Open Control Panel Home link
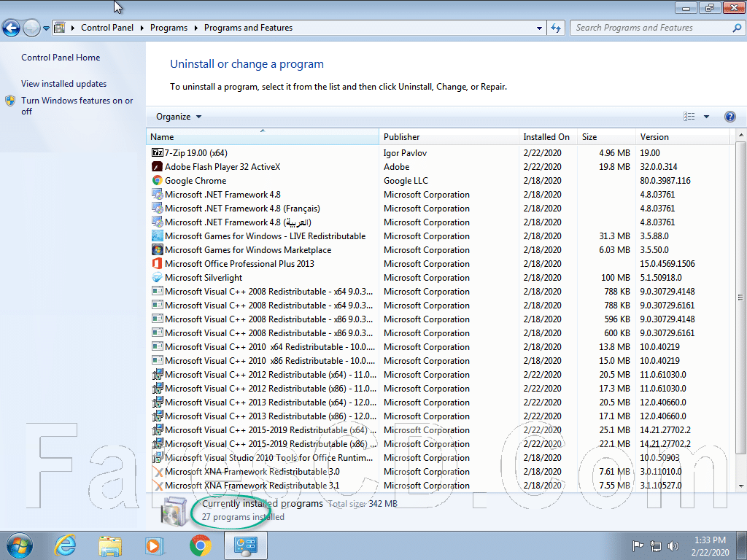 coord(61,58)
